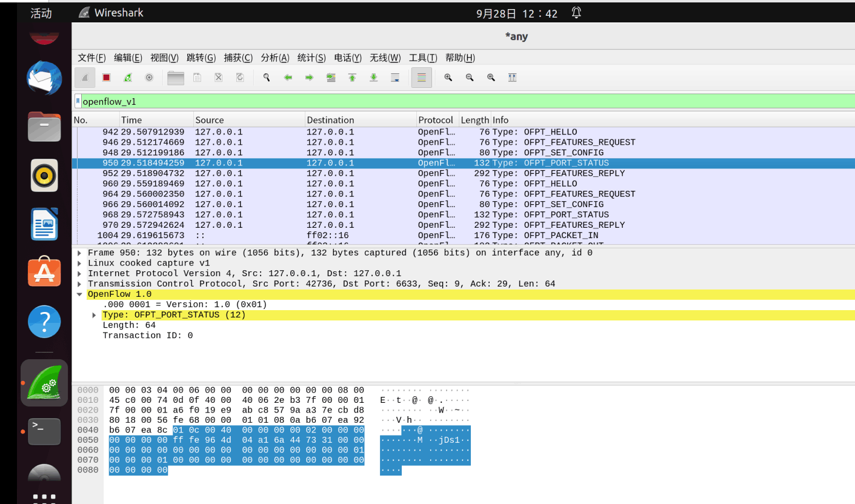The image size is (855, 504).
Task: Collapse the OpenFlow 1.0 node
Action: pyautogui.click(x=79, y=294)
